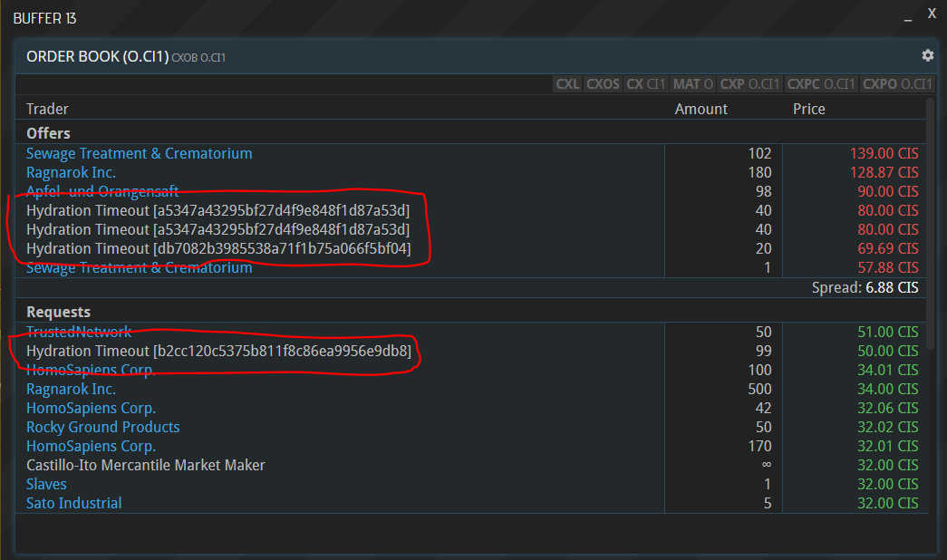Close the BUFFER 13 window
Screen dimensions: 947x560
point(932,13)
